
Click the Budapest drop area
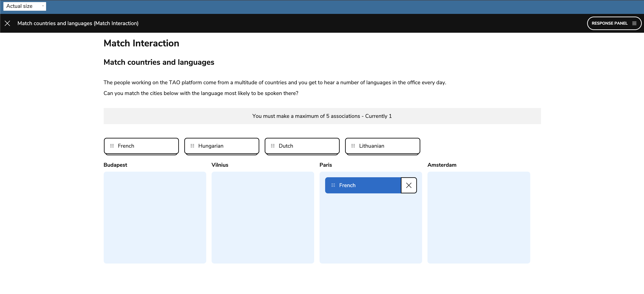[x=155, y=217]
